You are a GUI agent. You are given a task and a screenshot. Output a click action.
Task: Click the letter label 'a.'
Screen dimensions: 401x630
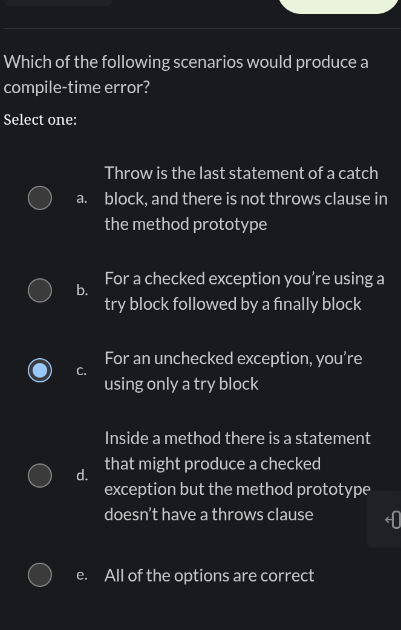coord(82,198)
